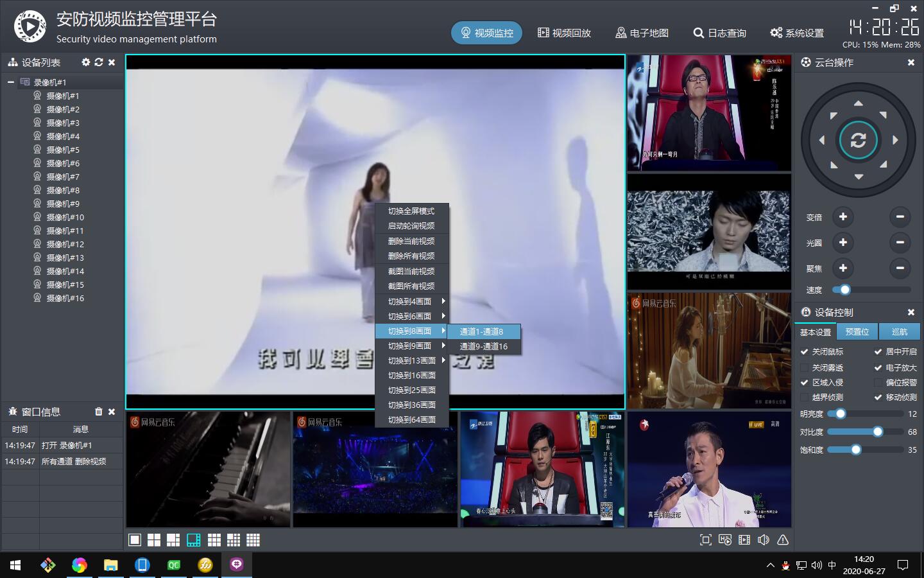Uncheck 区域入侵 checkbox
Screen dimensions: 924x578
pyautogui.click(x=805, y=383)
